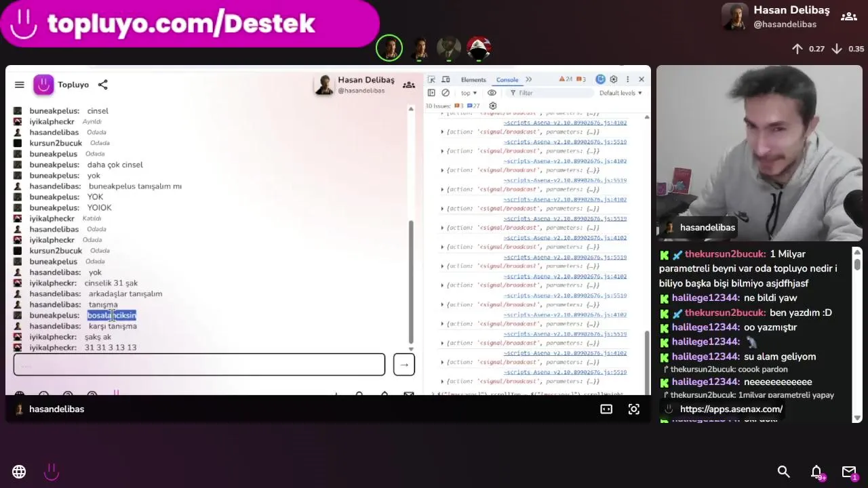Screen dimensions: 868x488
Task: Click message "daha çok cinsel"
Action: click(115, 165)
